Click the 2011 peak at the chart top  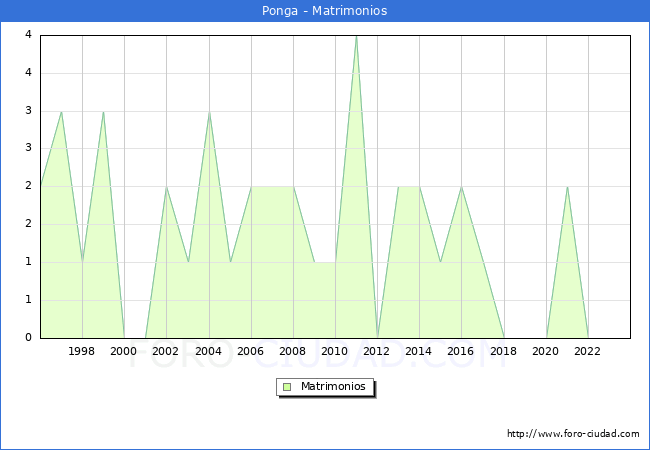coord(356,36)
